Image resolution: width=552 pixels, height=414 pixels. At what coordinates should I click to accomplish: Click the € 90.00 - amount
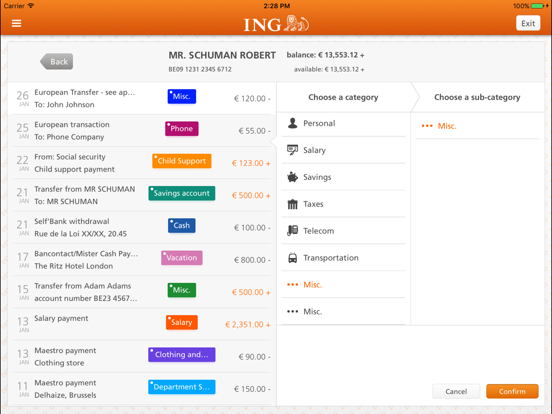255,357
